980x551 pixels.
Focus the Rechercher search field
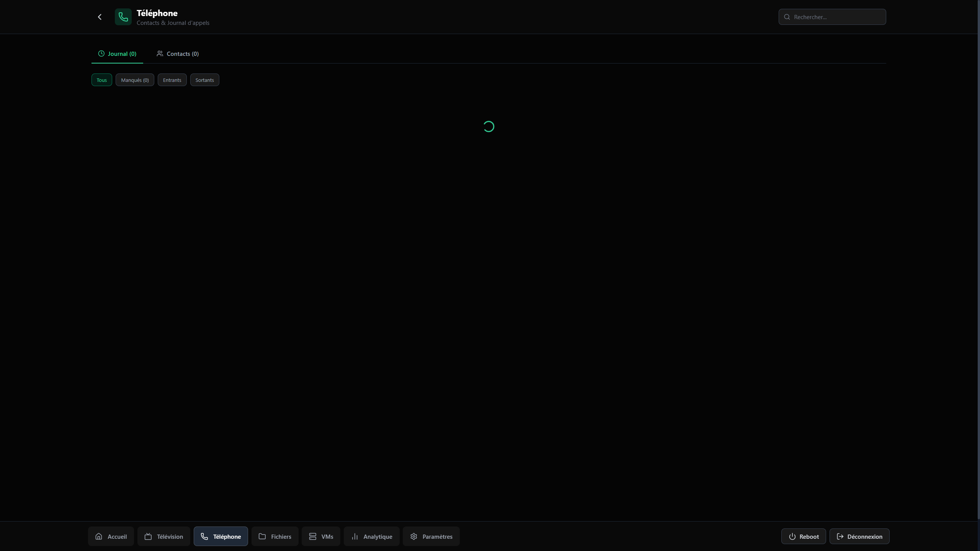[832, 17]
